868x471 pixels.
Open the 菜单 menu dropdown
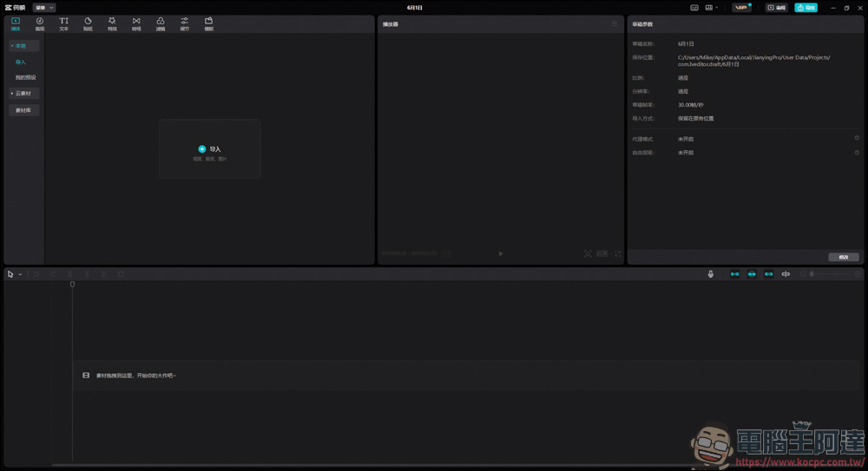point(43,8)
